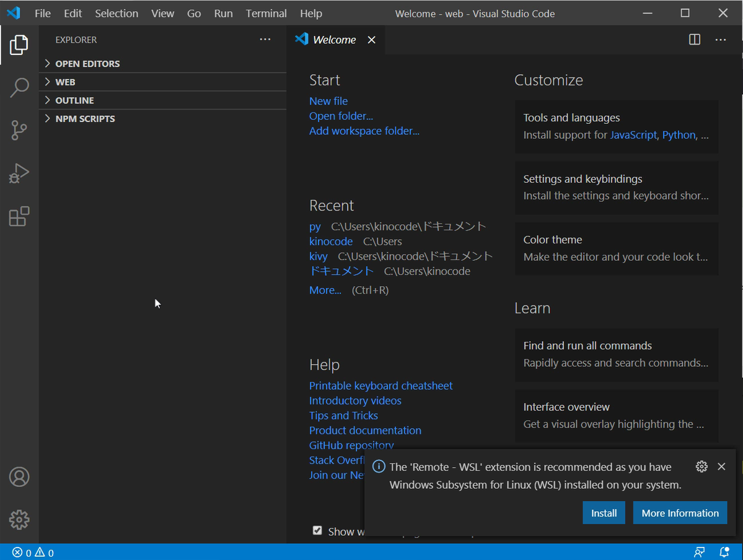Open the Selection menu
Viewport: 743px width, 560px height.
pos(117,13)
